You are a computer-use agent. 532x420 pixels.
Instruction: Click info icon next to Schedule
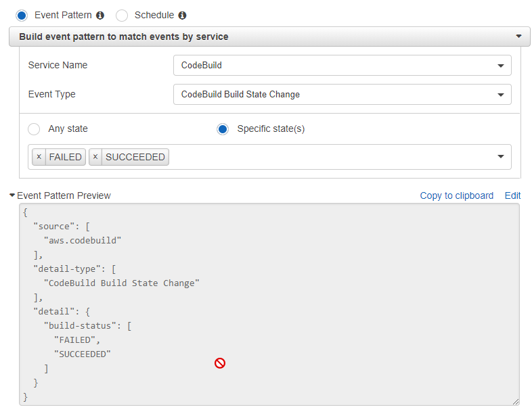pyautogui.click(x=182, y=15)
